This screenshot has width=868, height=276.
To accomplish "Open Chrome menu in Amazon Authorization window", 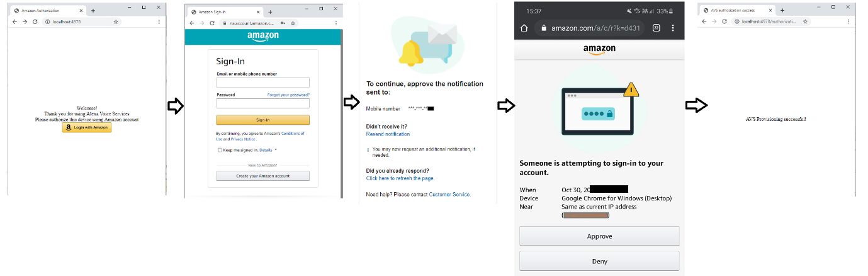I will pyautogui.click(x=158, y=21).
